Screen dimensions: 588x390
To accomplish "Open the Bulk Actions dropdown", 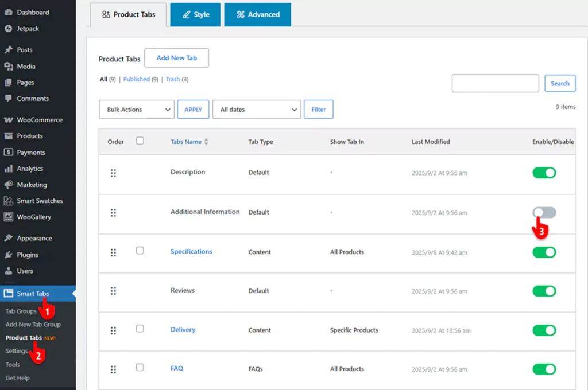I will click(x=137, y=110).
